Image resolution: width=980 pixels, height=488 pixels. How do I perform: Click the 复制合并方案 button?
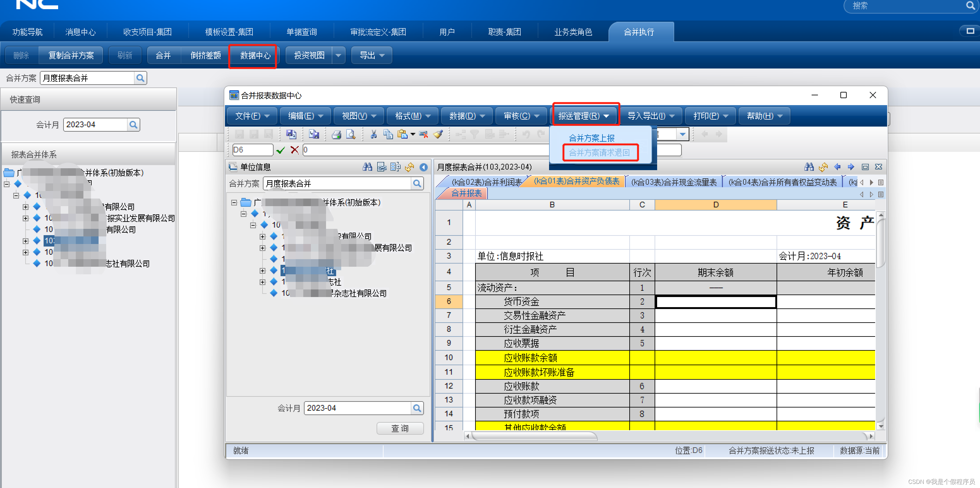pyautogui.click(x=71, y=56)
